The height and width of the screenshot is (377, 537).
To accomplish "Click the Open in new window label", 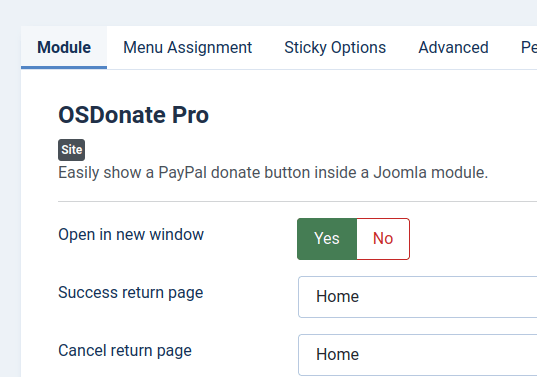I will (131, 235).
